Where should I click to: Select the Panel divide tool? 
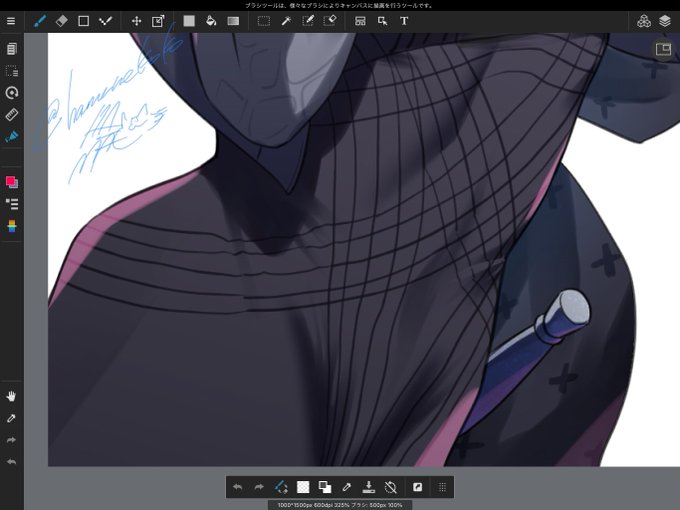(360, 21)
